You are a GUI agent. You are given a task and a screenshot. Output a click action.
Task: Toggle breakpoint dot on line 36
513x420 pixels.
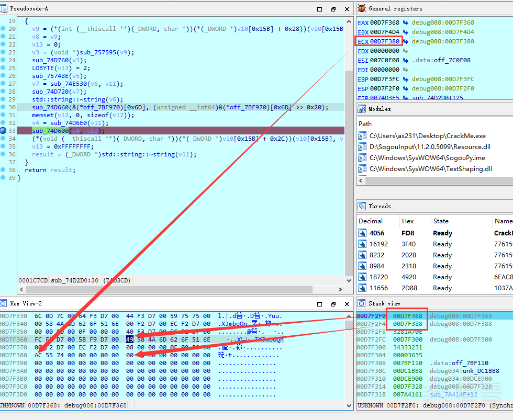(x=3, y=154)
